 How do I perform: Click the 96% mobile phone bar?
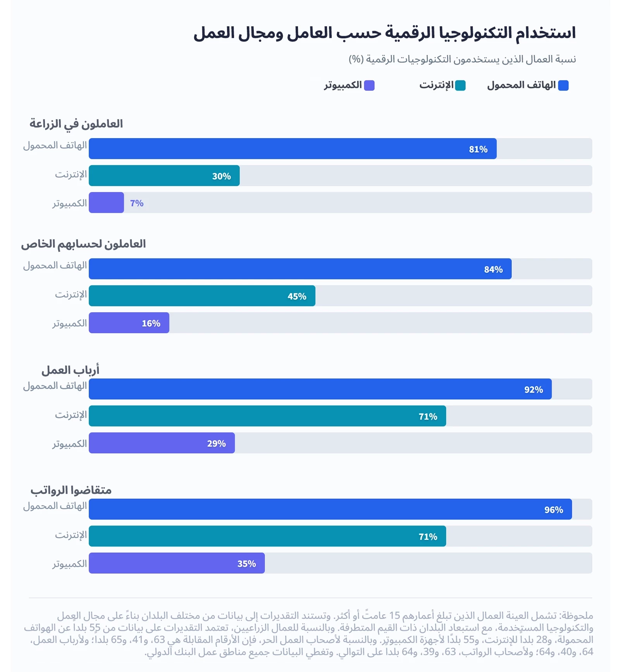(x=330, y=509)
